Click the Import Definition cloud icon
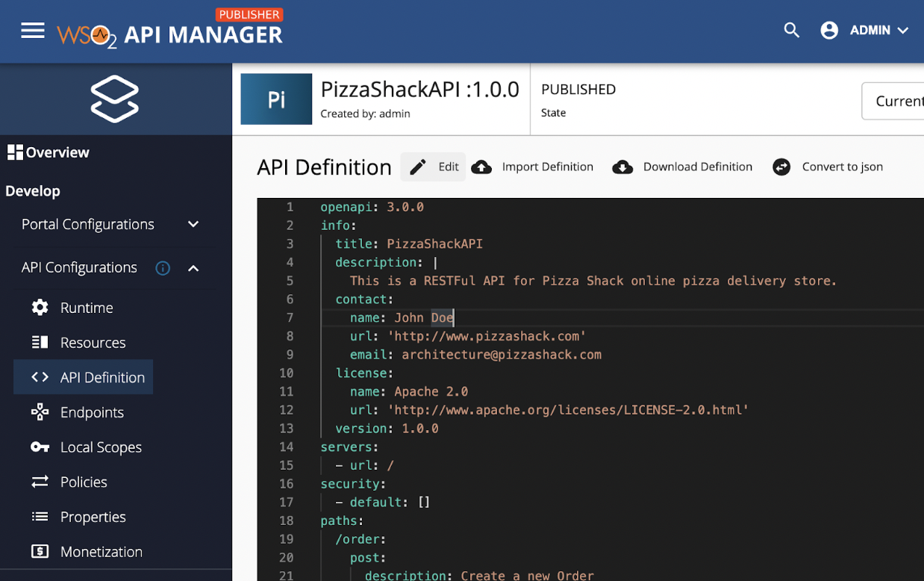 (481, 167)
